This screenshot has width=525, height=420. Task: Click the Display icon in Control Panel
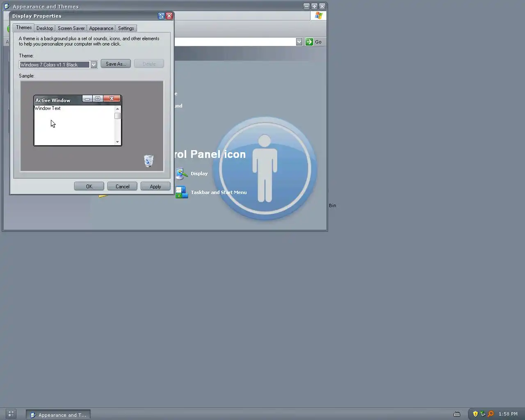(x=182, y=174)
